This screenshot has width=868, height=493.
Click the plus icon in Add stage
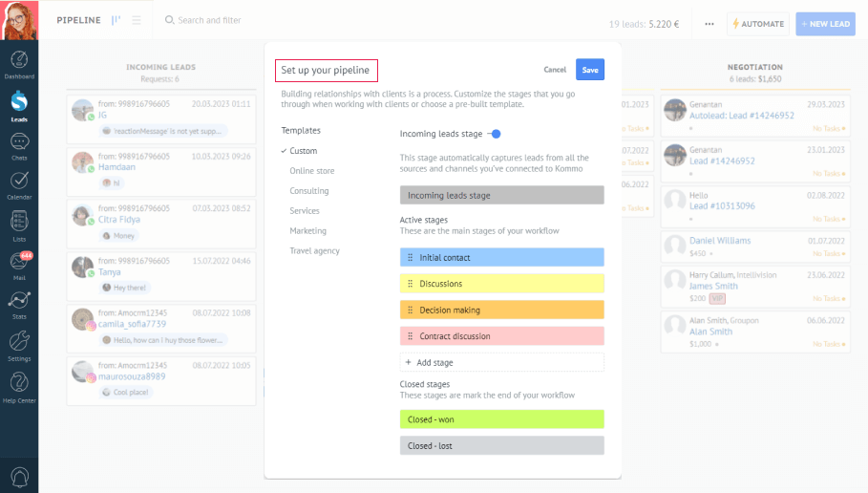pyautogui.click(x=408, y=362)
